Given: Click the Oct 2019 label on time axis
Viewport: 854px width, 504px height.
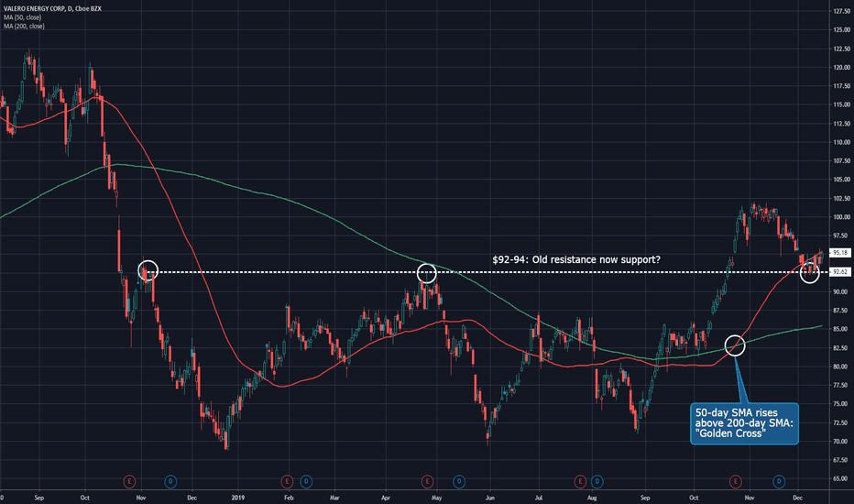Looking at the screenshot, I should (694, 498).
